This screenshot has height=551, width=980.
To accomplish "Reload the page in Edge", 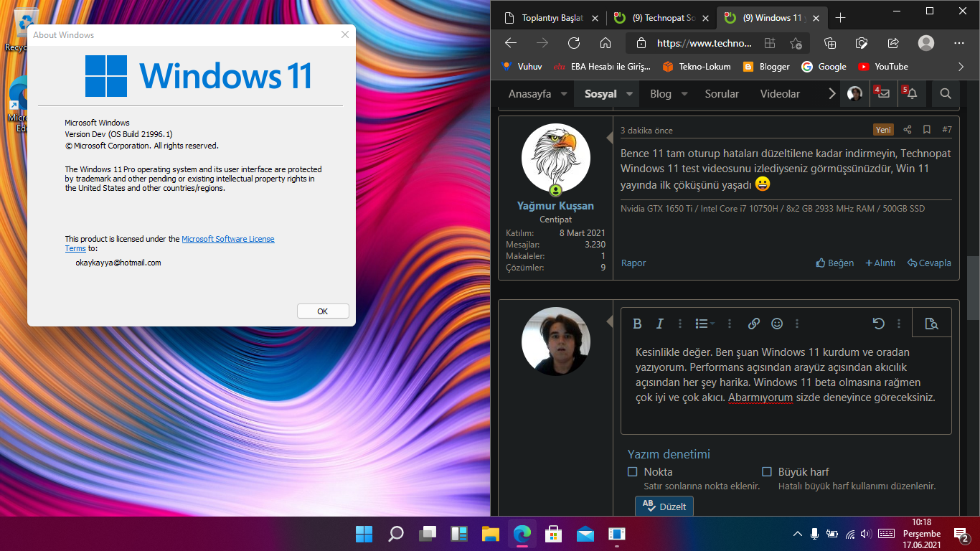I will click(x=574, y=43).
